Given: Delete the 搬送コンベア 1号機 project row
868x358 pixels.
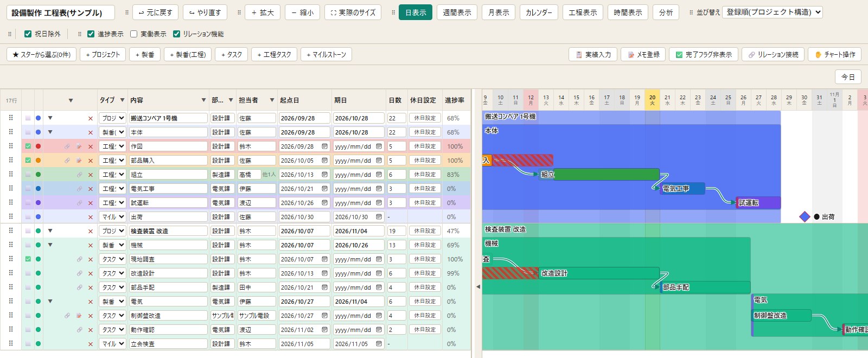Looking at the screenshot, I should pos(91,118).
